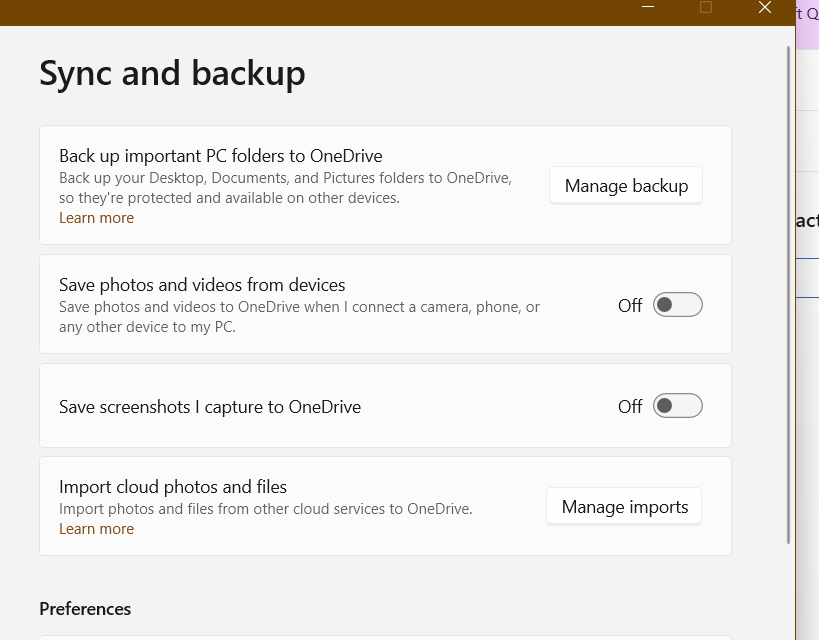Click 'Import cloud photos and files' title
The image size is (819, 640).
click(x=173, y=486)
